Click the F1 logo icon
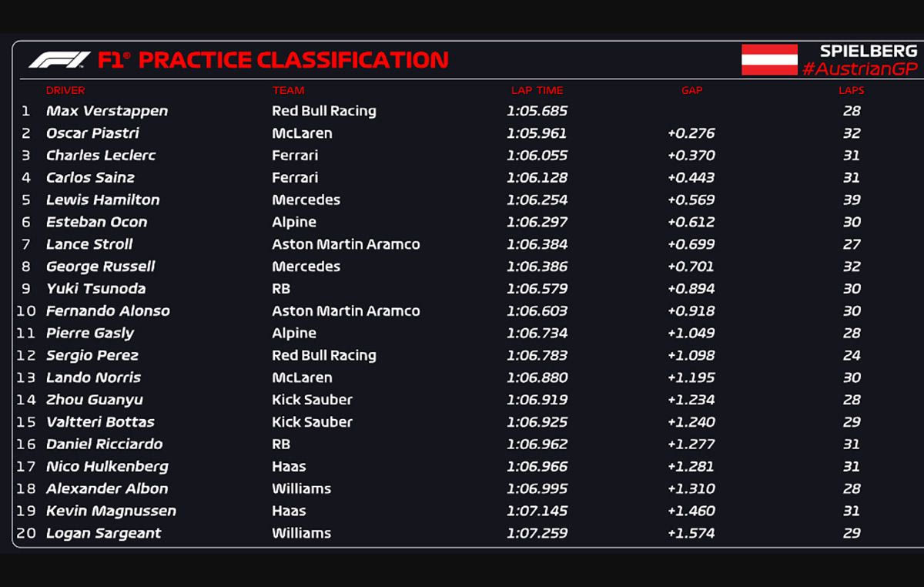924x587 pixels. tap(59, 60)
